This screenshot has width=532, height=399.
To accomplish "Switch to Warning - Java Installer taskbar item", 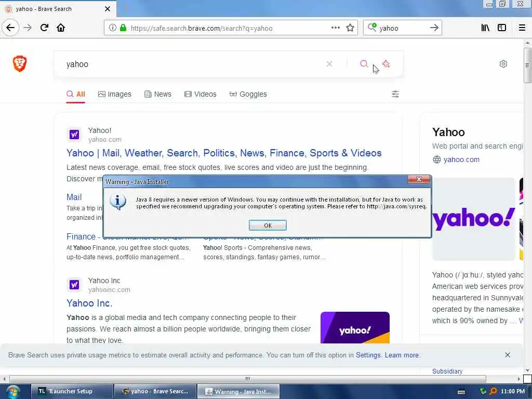I will (238, 392).
